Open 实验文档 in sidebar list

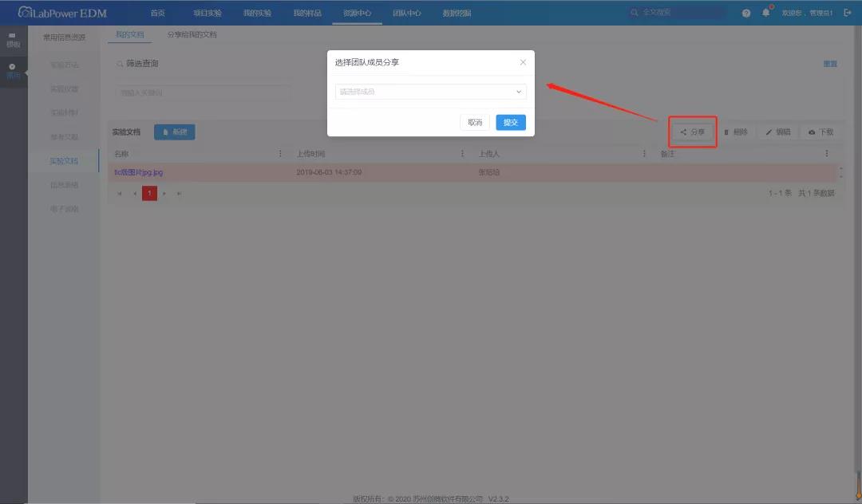64,161
